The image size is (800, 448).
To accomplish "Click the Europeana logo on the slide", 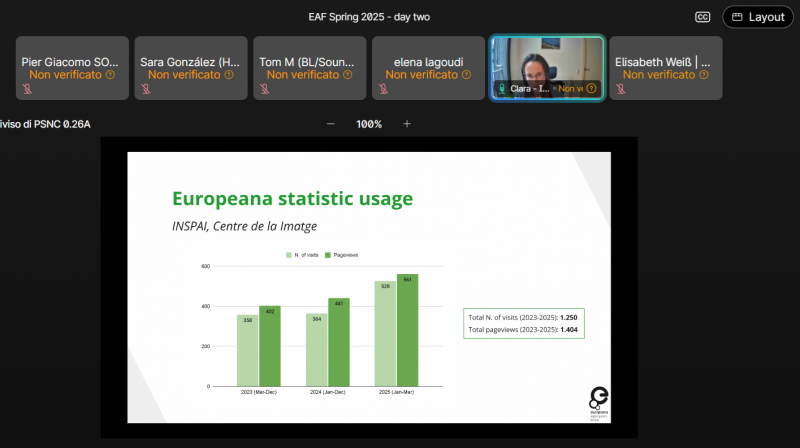I will click(x=599, y=403).
